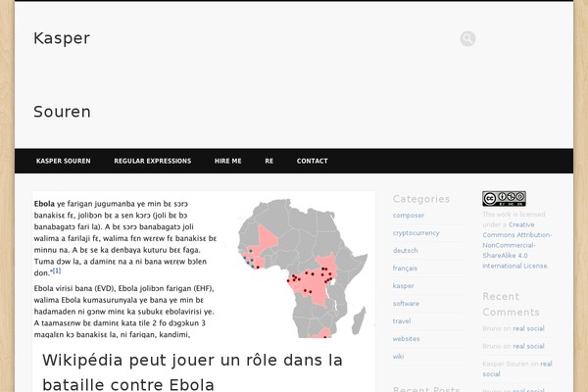Viewport: 588px width, 392px height.
Task: Browse the deutsch category
Action: tap(406, 251)
